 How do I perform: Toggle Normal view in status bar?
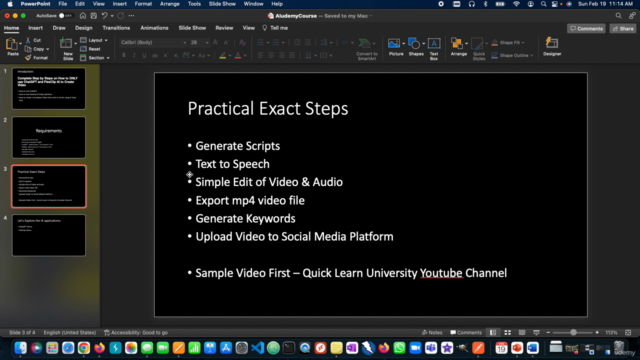point(493,333)
